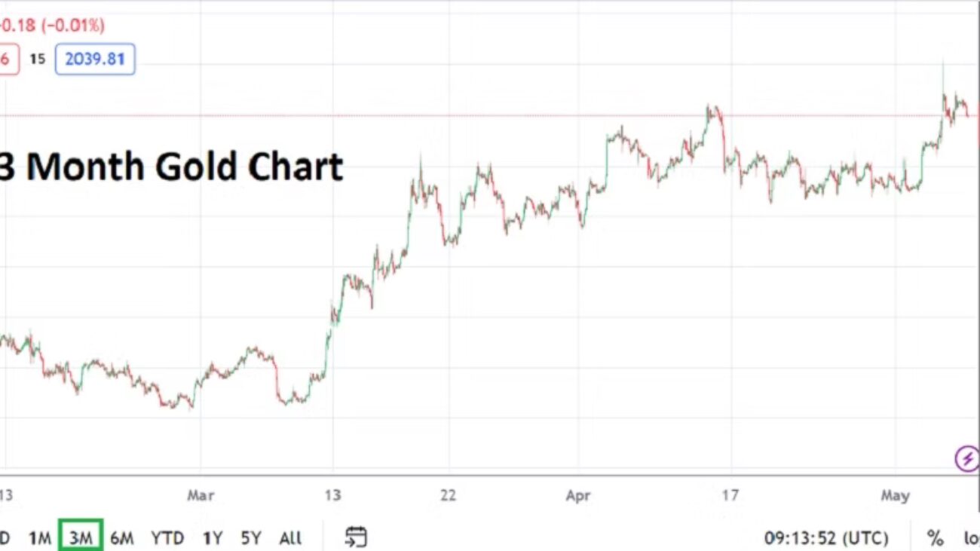The height and width of the screenshot is (551, 980).
Task: Click the '3 Month Gold Chart' title
Action: (x=170, y=167)
